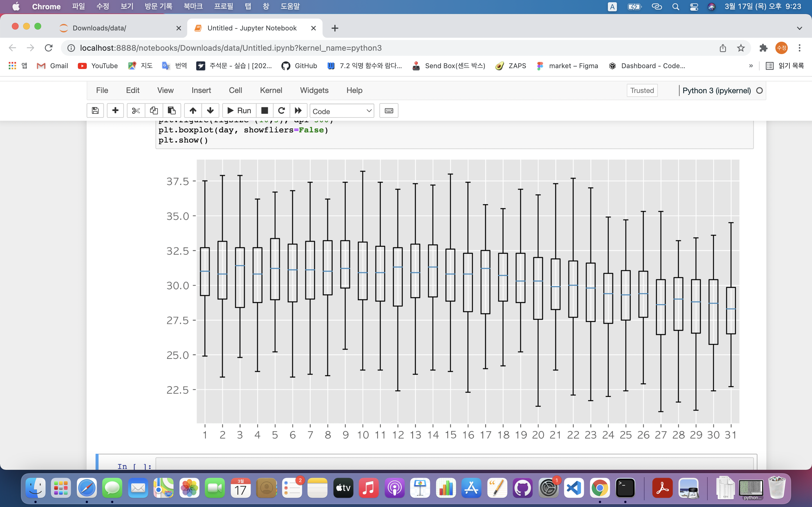Click the empty input cell below the plot
The image size is (812, 507).
coord(453,464)
